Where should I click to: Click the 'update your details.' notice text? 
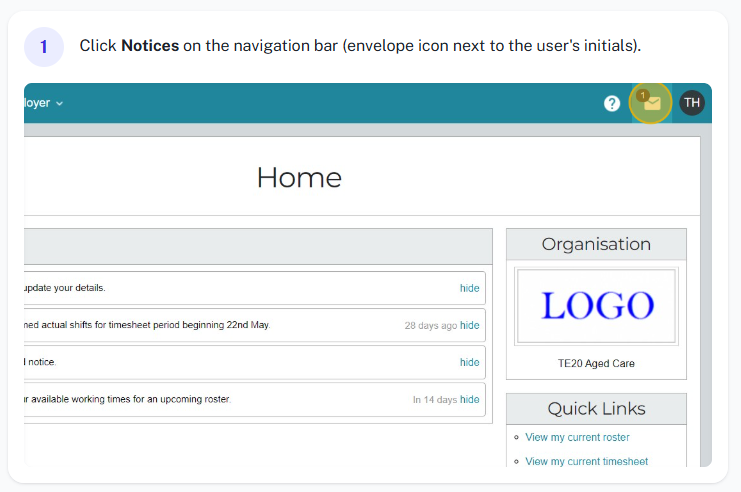(65, 288)
